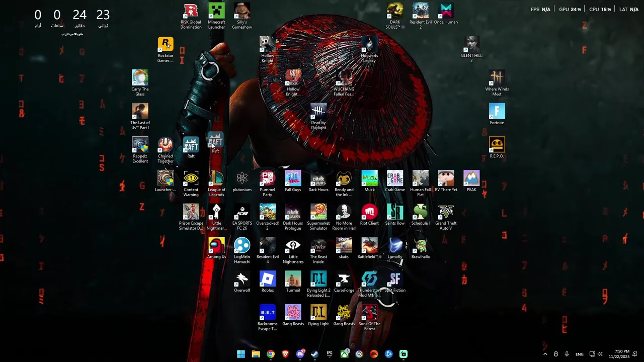Open Battlefield 6 shortcut

point(369,248)
